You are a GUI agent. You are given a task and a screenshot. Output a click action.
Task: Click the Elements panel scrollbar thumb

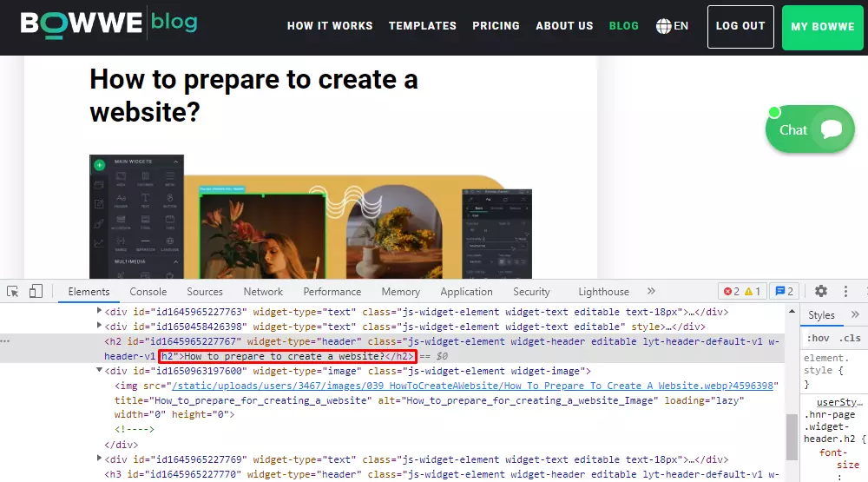(x=792, y=437)
